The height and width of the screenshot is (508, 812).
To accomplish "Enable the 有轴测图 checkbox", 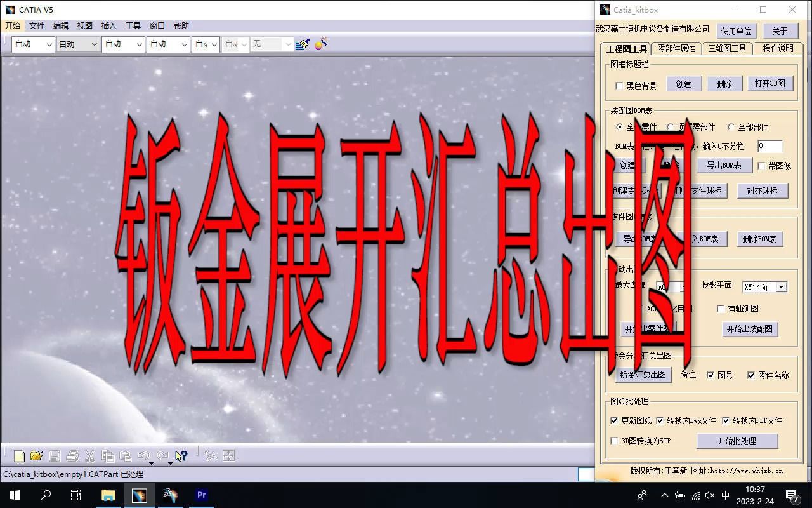I will click(721, 309).
